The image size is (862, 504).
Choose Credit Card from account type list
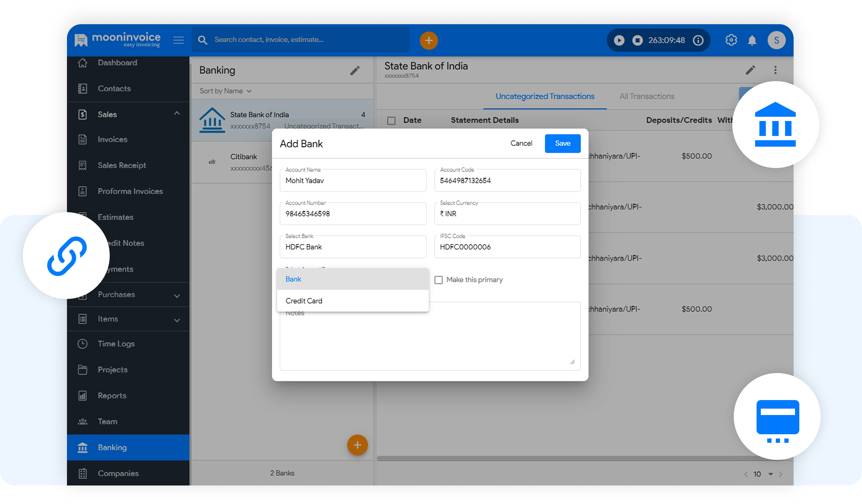click(x=304, y=301)
